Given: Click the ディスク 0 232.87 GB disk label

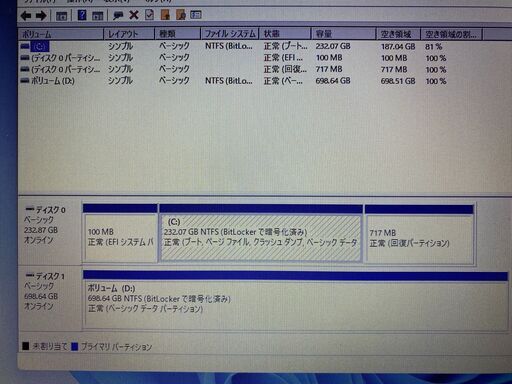Looking at the screenshot, I should (x=45, y=225).
